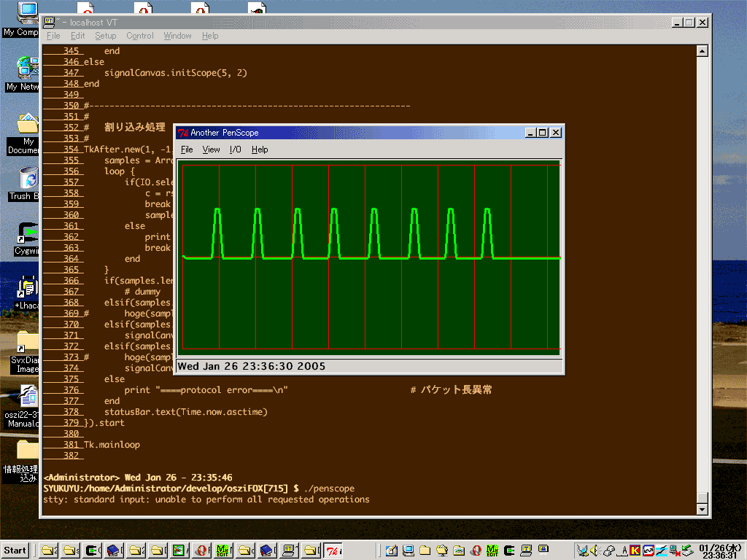Open the File menu in Another PenScope
The image size is (747, 560).
pyautogui.click(x=187, y=149)
